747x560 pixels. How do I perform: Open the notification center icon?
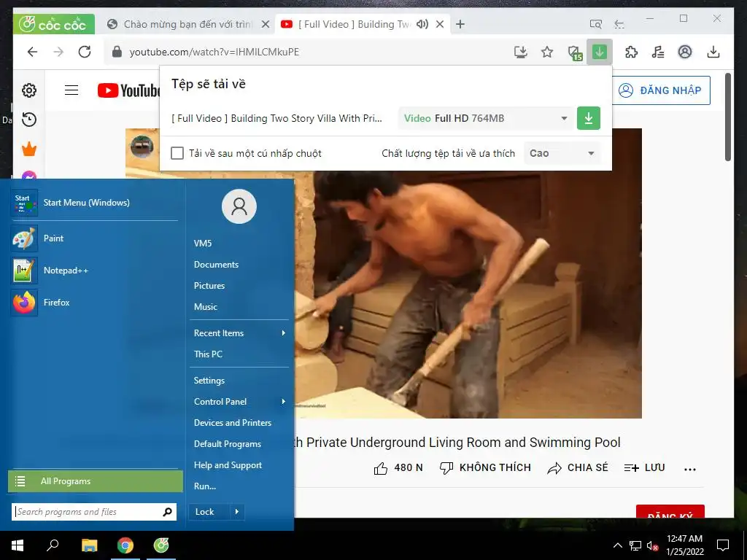[x=723, y=545]
